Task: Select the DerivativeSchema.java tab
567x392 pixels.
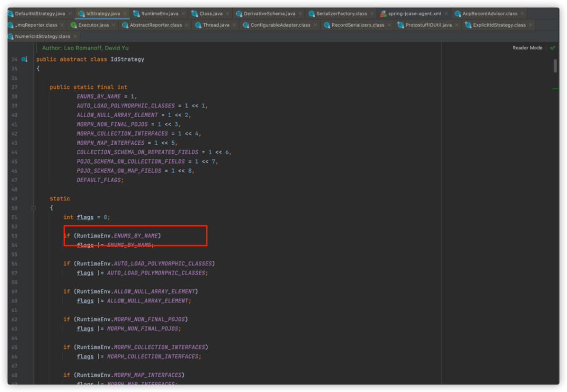Action: (269, 14)
